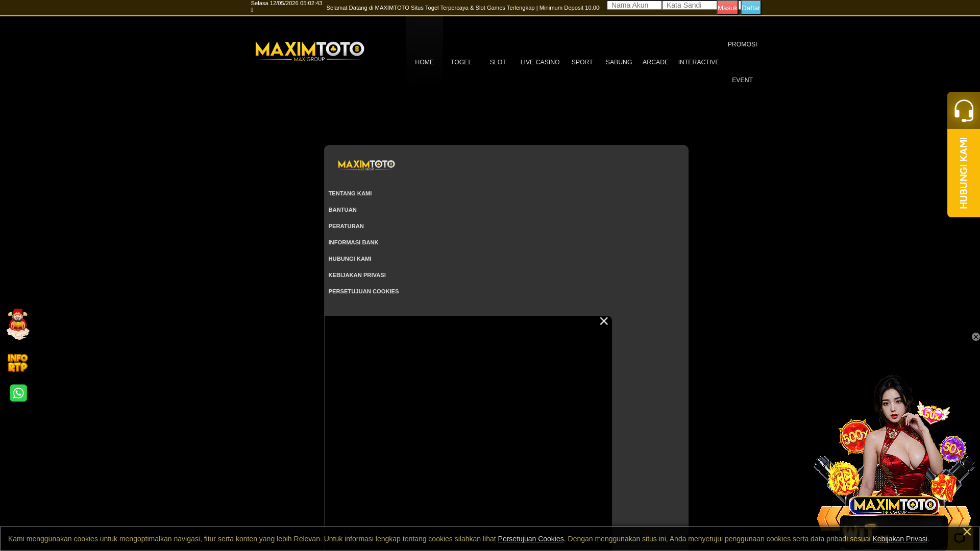Open Persetujuan Cookies link in cookie notice
980x551 pixels.
(x=531, y=539)
